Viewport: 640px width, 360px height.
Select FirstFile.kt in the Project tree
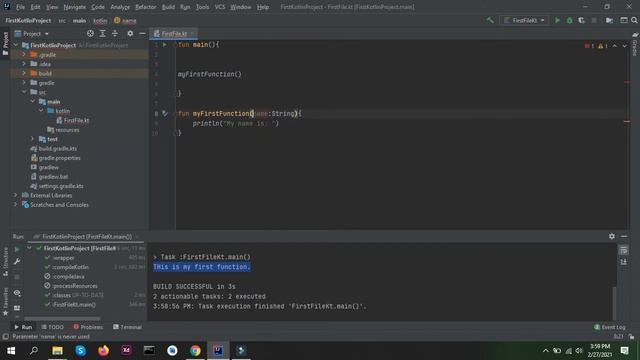76,120
